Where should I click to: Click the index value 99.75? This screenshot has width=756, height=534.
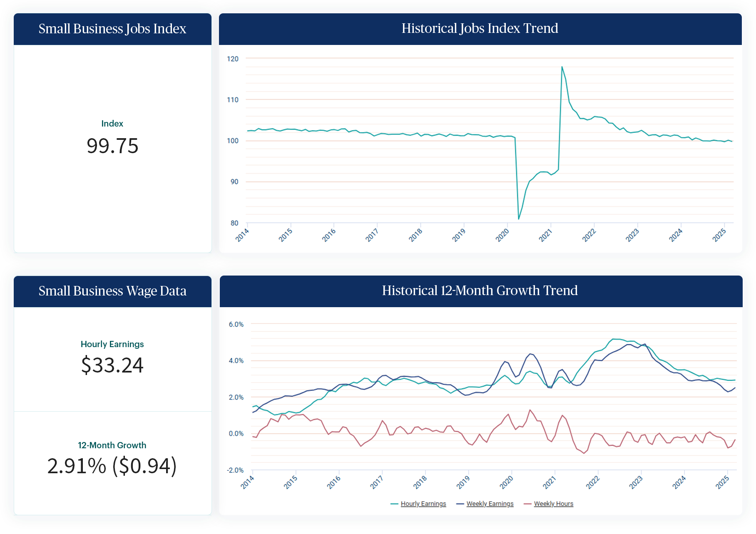112,146
